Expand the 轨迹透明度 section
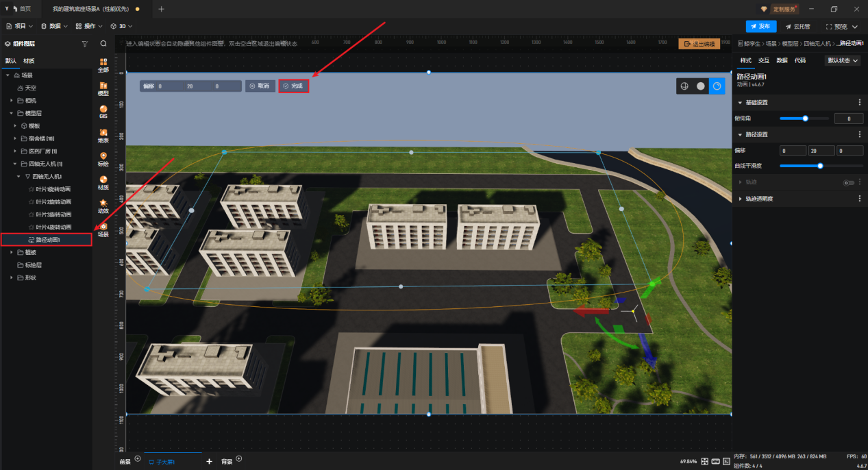 click(740, 199)
